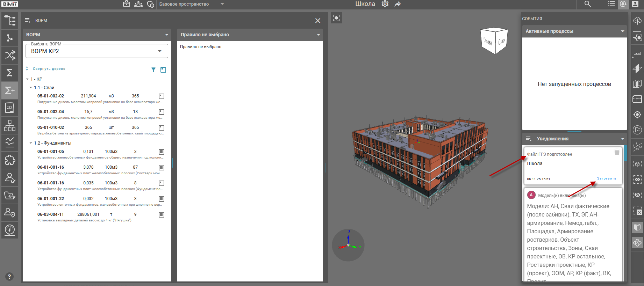Click the filter funnel icon in BOPM panel

(x=153, y=70)
